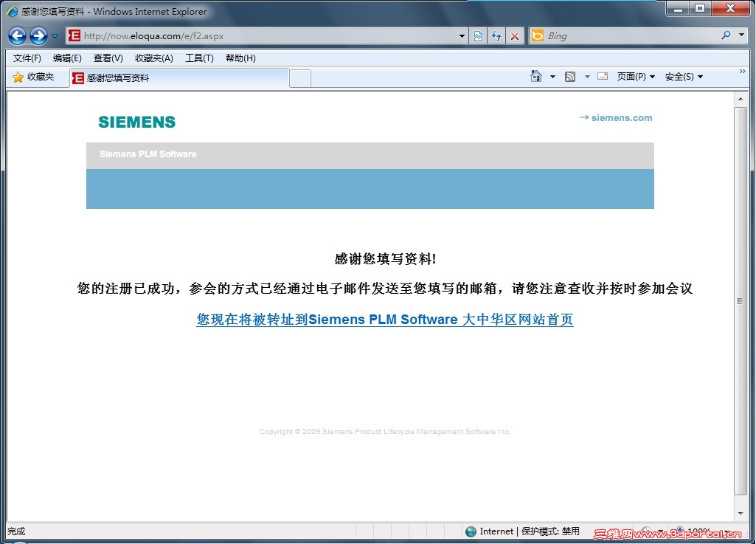Expand the Home icon dropdown arrow

click(x=552, y=77)
